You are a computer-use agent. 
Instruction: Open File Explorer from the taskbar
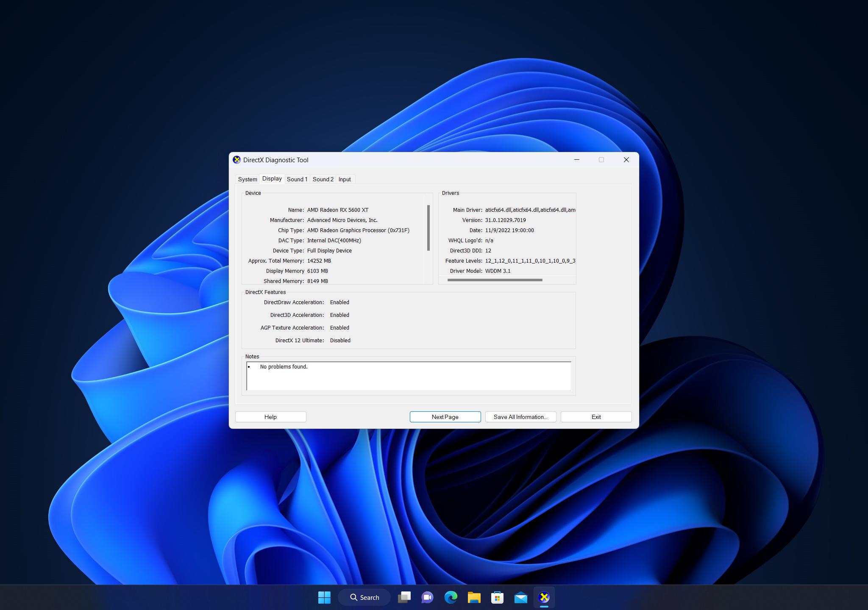pos(474,597)
